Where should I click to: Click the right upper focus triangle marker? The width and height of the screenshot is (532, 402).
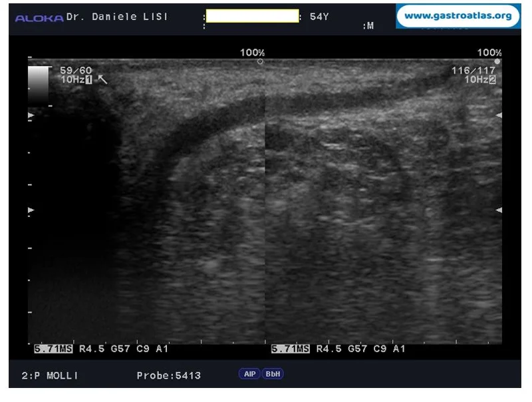point(499,115)
